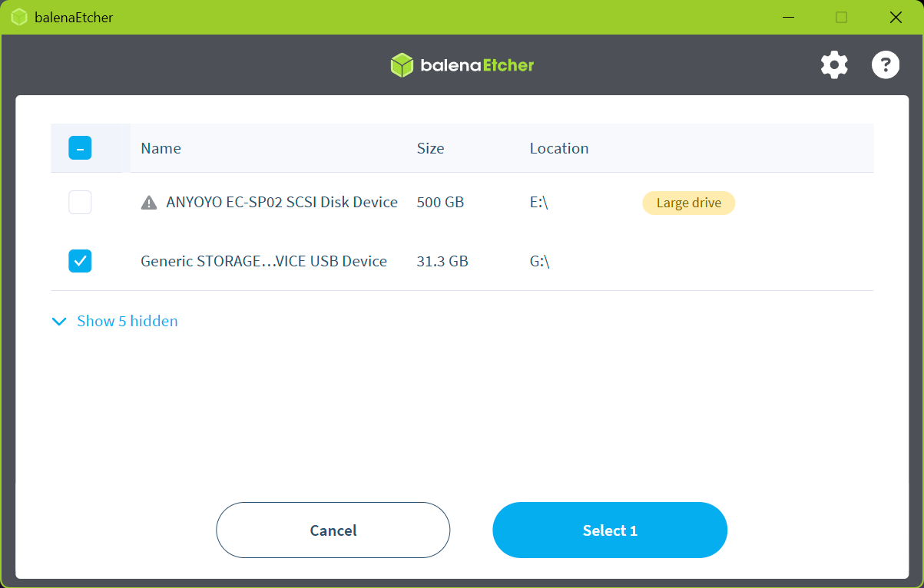924x588 pixels.
Task: Close the balenaEtcher window
Action: pos(896,17)
